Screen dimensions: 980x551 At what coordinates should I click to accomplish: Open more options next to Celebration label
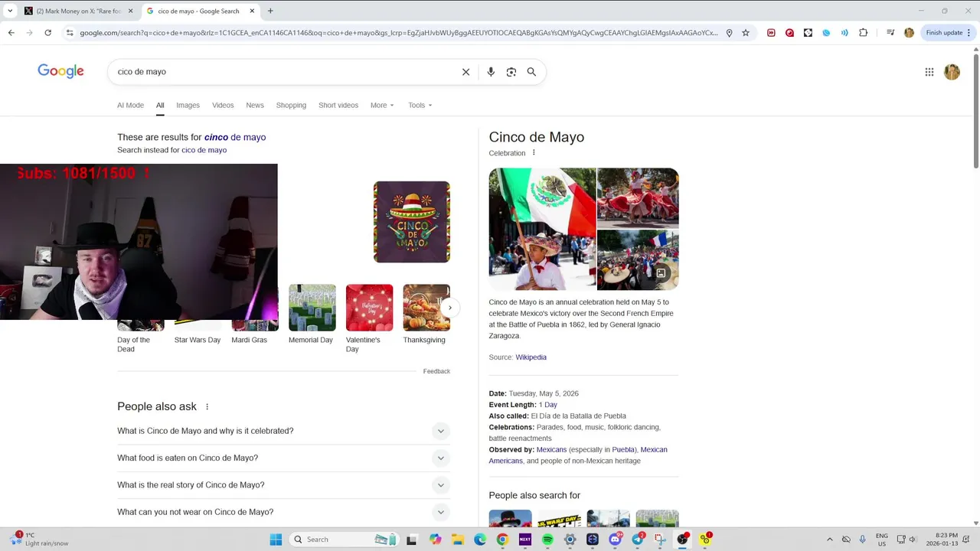tap(534, 152)
